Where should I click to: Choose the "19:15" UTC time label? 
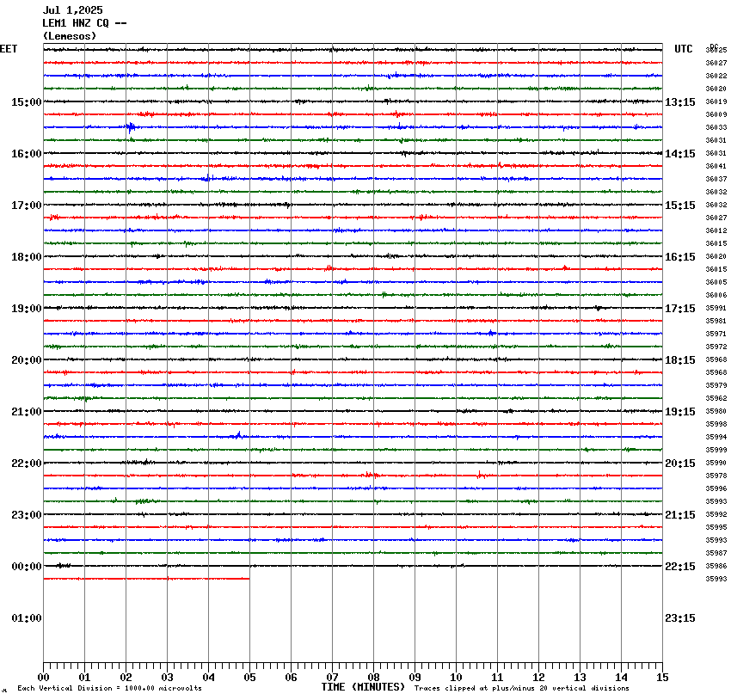pos(680,412)
